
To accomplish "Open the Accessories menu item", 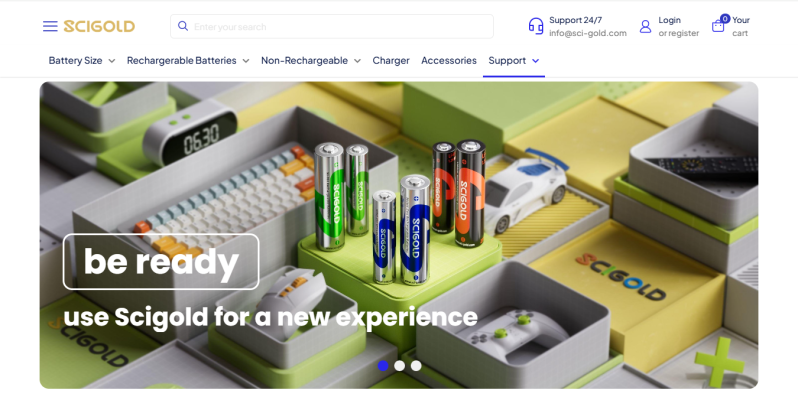I will (449, 61).
